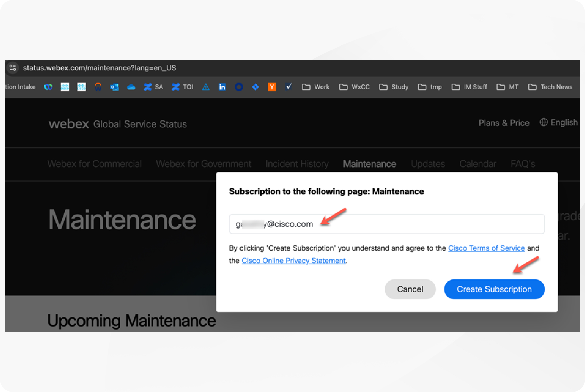Screen dimensions: 585x392
Task: Open the tmp bookmarks folder
Action: [430, 87]
